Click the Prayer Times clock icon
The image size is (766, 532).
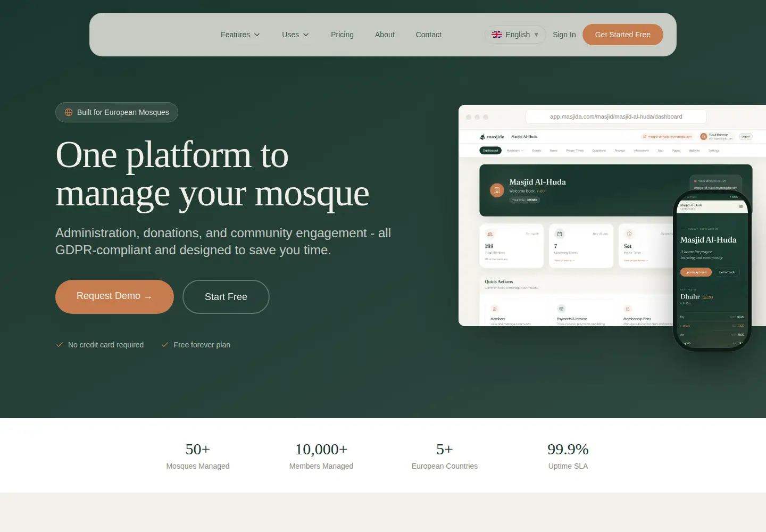[629, 234]
